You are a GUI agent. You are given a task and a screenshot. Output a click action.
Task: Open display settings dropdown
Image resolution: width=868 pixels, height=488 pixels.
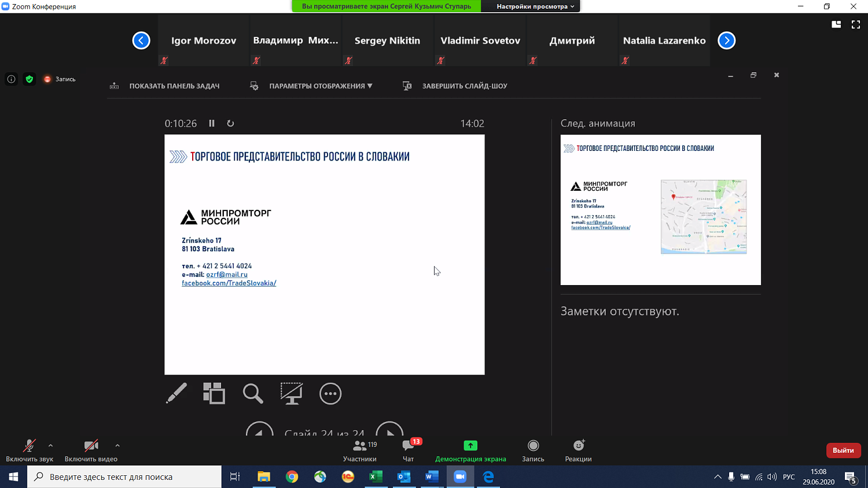pyautogui.click(x=311, y=86)
